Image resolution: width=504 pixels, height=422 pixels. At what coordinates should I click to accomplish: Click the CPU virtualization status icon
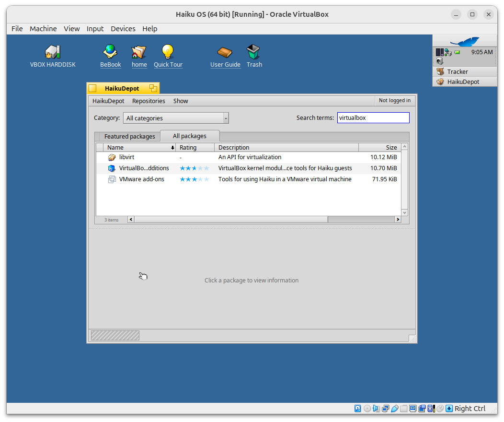coord(431,409)
